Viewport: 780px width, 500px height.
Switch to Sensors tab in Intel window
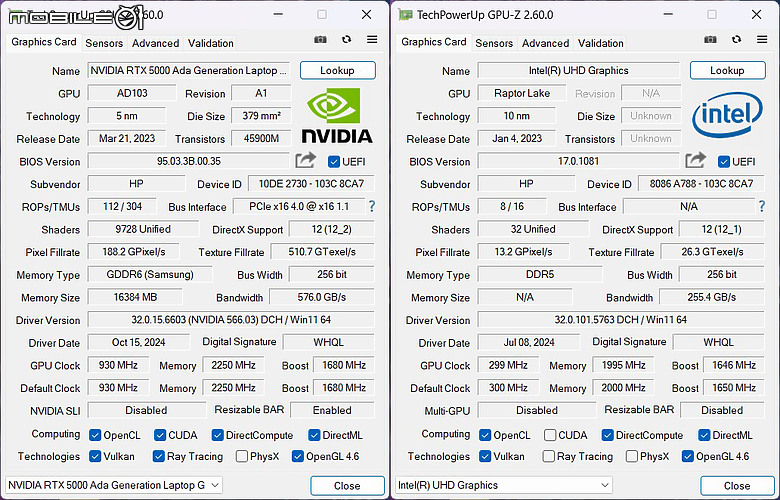494,43
